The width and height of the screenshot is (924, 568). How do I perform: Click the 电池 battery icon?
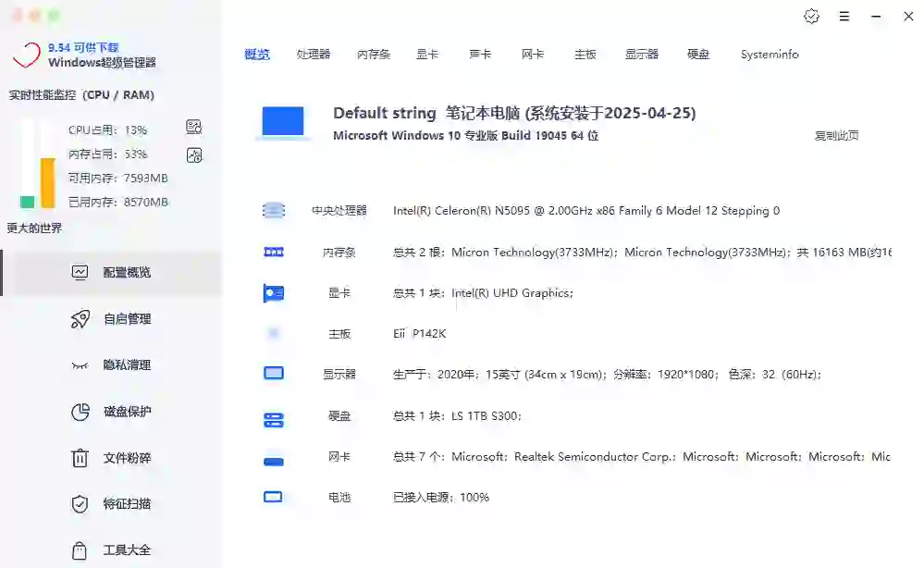(x=273, y=497)
